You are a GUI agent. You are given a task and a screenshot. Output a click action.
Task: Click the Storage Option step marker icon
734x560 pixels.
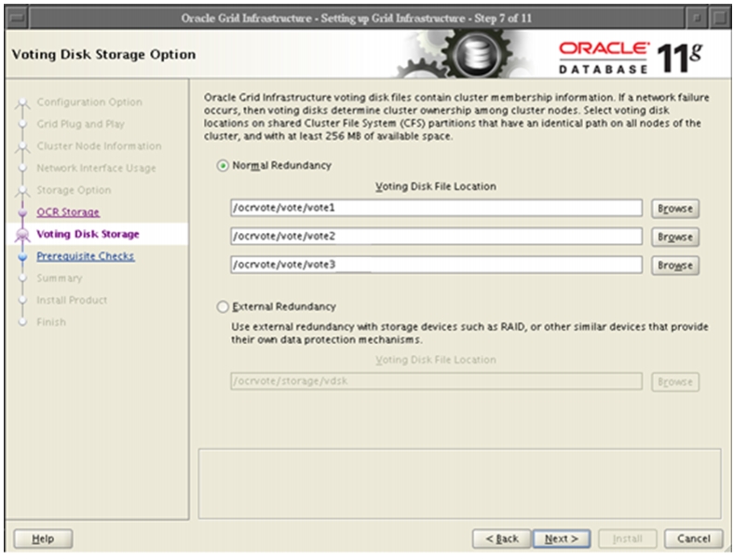pyautogui.click(x=22, y=191)
